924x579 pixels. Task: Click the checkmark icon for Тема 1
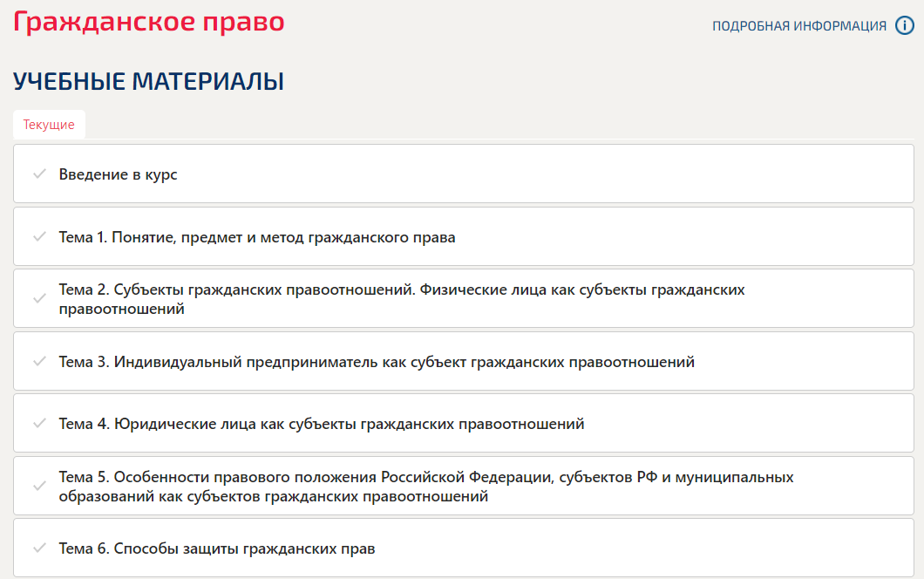38,237
